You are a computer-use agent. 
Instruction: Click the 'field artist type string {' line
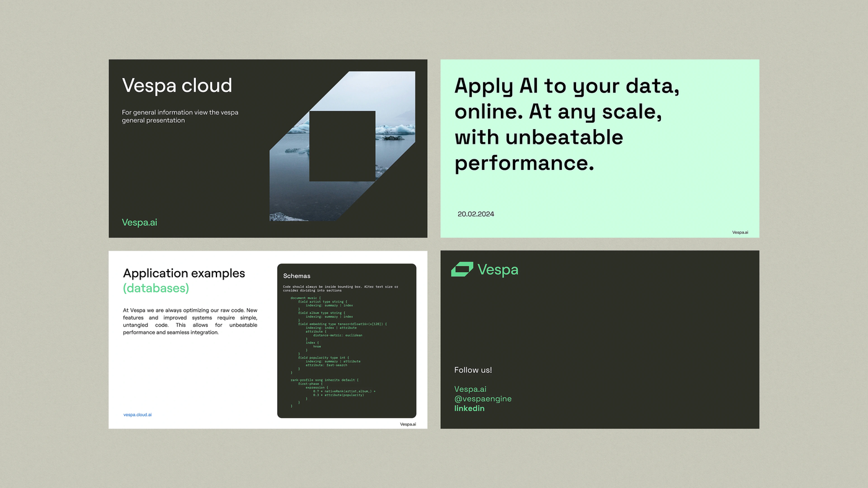[322, 301]
